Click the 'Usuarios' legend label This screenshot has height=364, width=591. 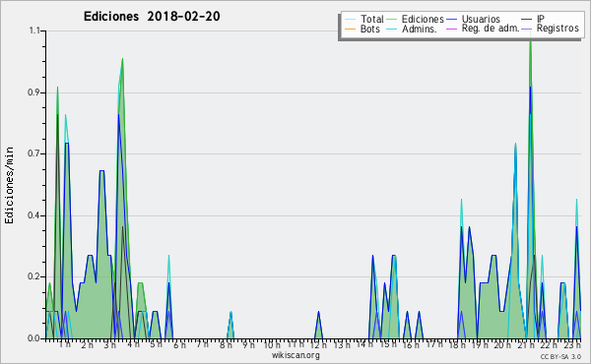tap(481, 19)
